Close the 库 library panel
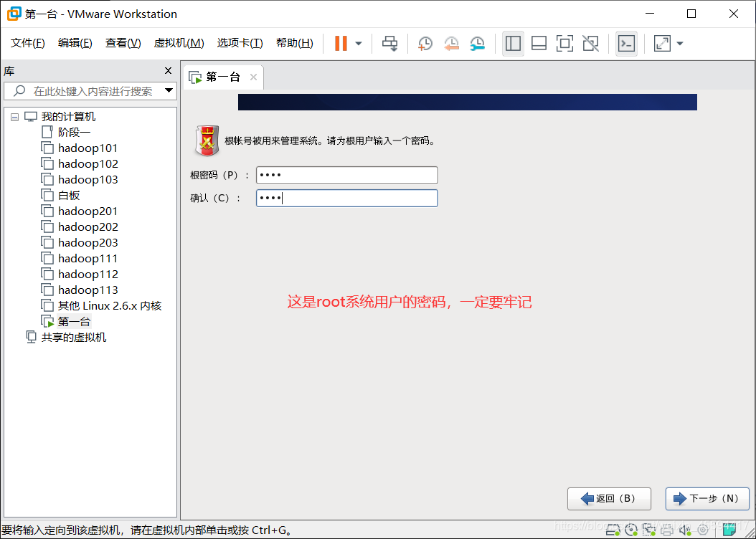The height and width of the screenshot is (539, 756). click(x=168, y=71)
